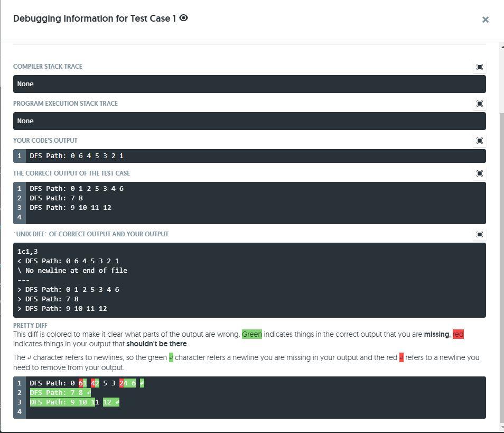The image size is (504, 433).
Task: Click pretty diff line 'DFS Path: 9 10 11 12'
Action: coord(74,402)
